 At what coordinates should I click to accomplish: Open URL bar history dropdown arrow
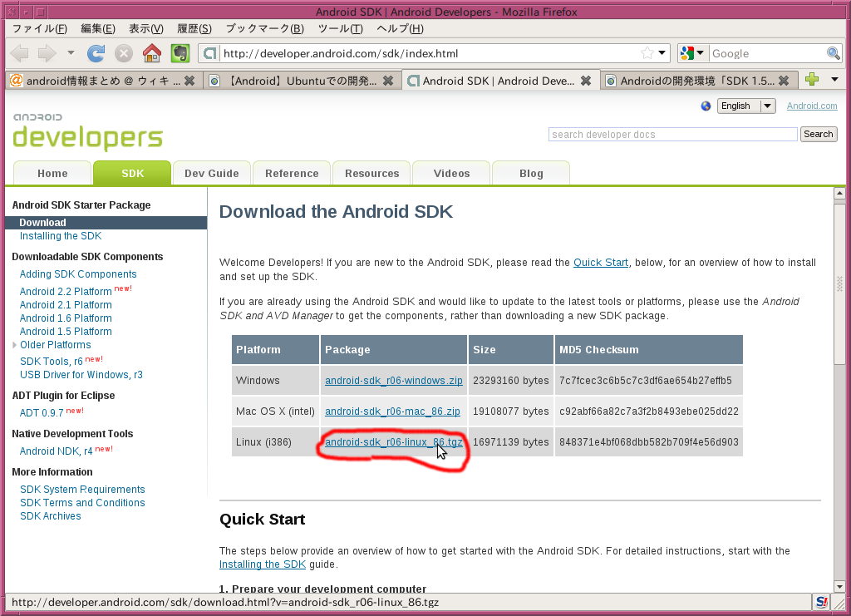(662, 53)
